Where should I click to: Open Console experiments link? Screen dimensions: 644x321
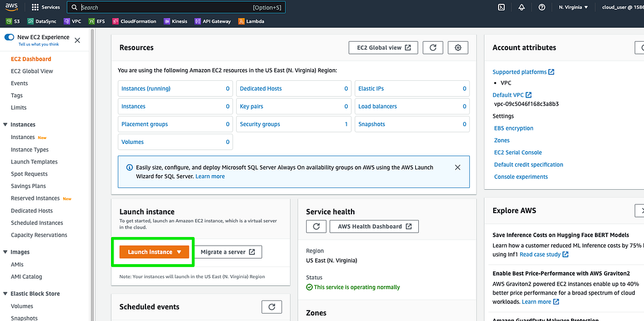[521, 176]
